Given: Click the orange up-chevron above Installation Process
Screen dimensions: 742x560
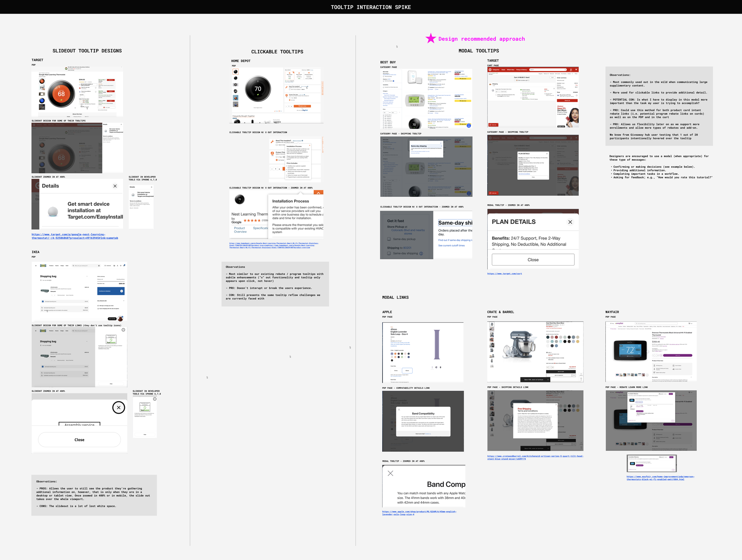Looking at the screenshot, I should (x=318, y=193).
